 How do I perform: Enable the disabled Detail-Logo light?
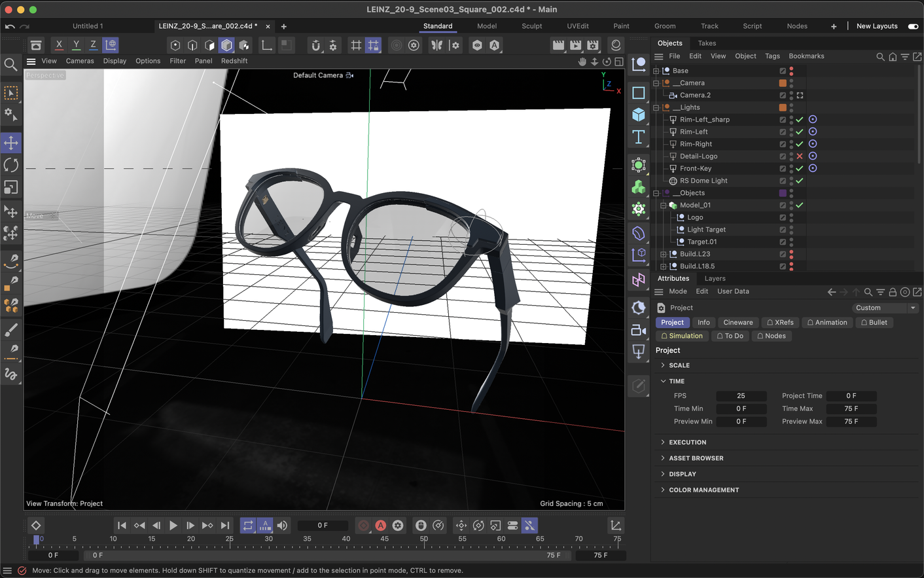[799, 156]
